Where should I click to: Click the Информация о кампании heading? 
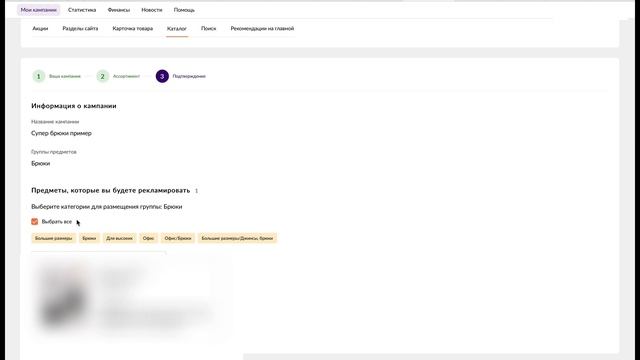pos(74,106)
